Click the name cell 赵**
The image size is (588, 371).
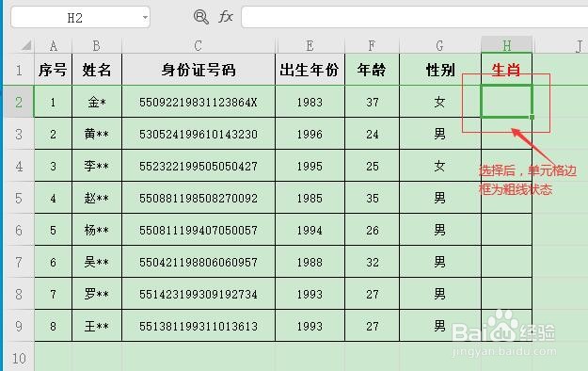click(97, 198)
